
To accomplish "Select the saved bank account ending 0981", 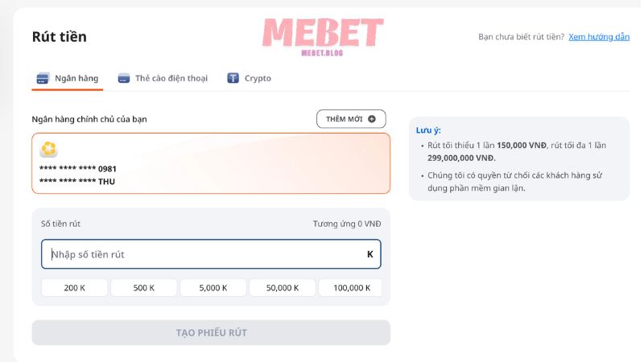I will coord(211,163).
